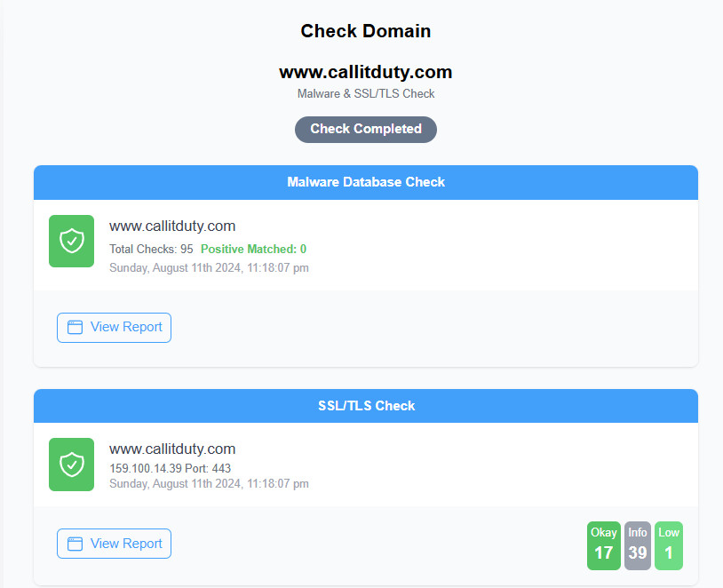Click the green shield icon in SSL/TLS Check
Image resolution: width=723 pixels, height=588 pixels.
coord(71,465)
